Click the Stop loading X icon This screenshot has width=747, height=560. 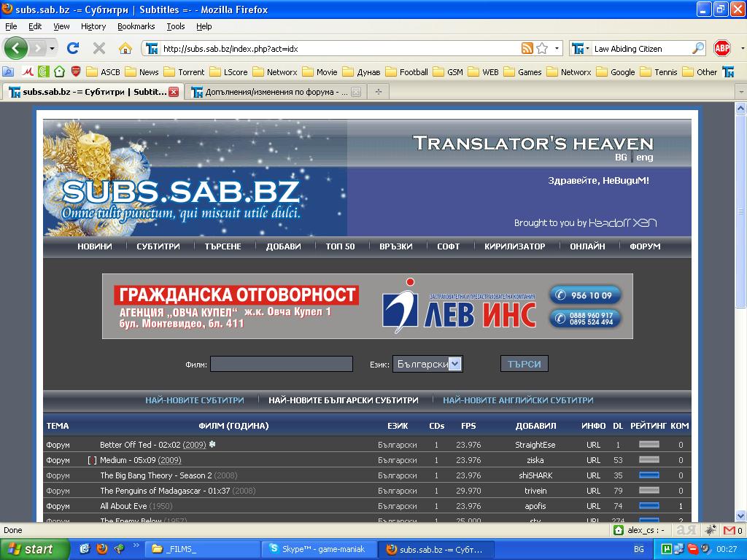coord(99,48)
